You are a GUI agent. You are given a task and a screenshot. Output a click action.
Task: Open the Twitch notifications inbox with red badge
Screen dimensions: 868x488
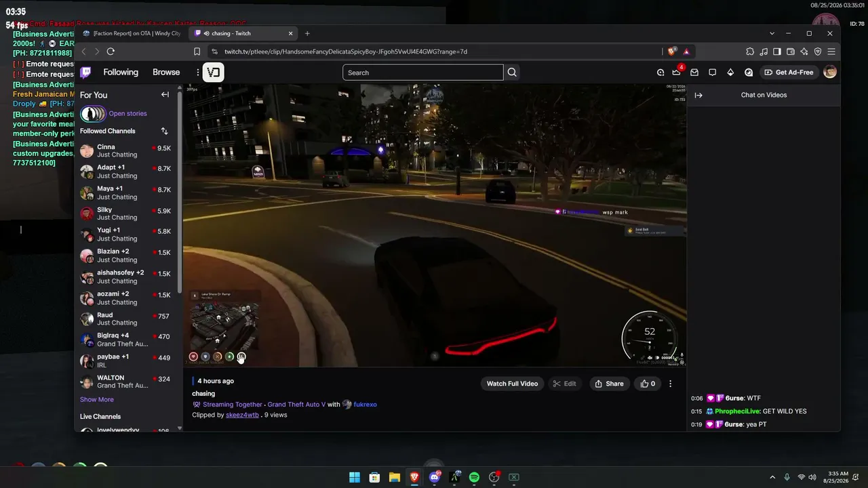click(677, 73)
